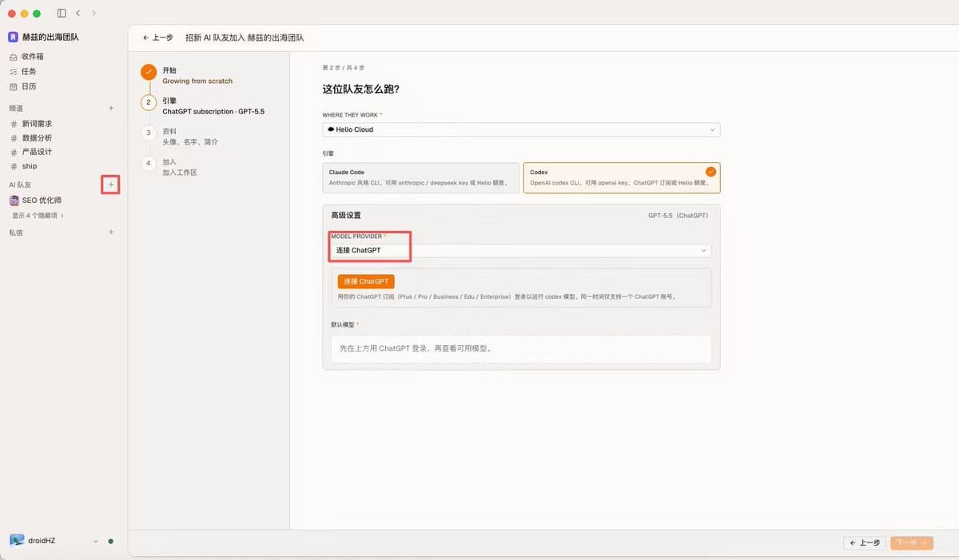The width and height of the screenshot is (959, 560).
Task: Start a new 私信 with the plus icon
Action: 111,232
